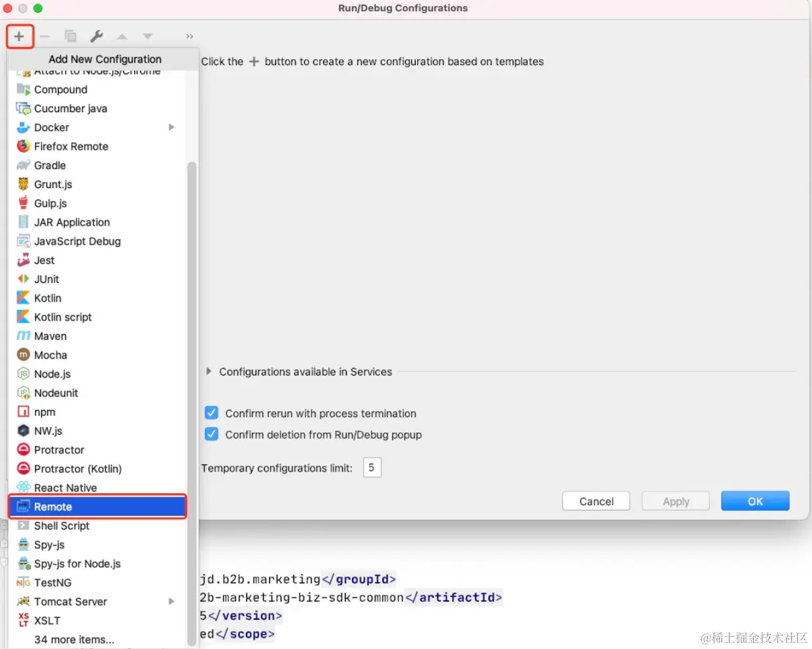Select the plain Protractor entry
The image size is (812, 649).
[97, 449]
